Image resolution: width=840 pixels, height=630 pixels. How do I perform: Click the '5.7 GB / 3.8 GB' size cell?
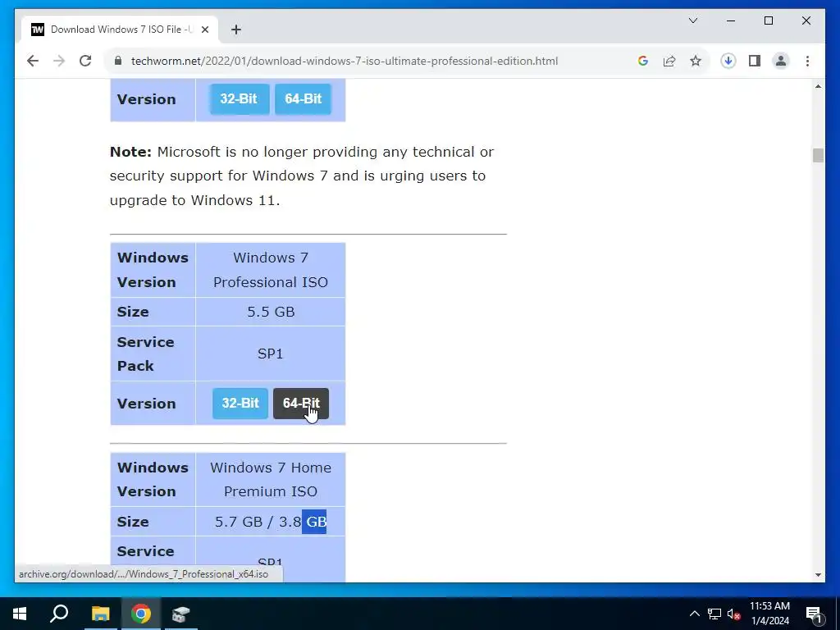pos(271,522)
